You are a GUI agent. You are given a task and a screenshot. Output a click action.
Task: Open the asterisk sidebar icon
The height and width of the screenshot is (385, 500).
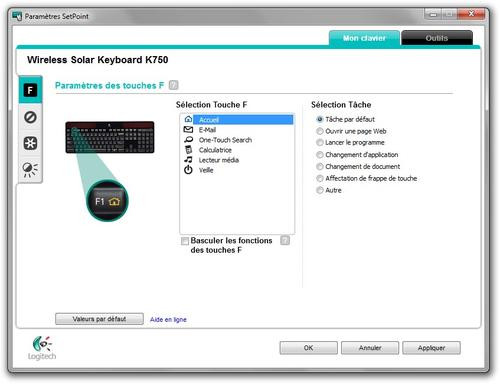coord(30,143)
